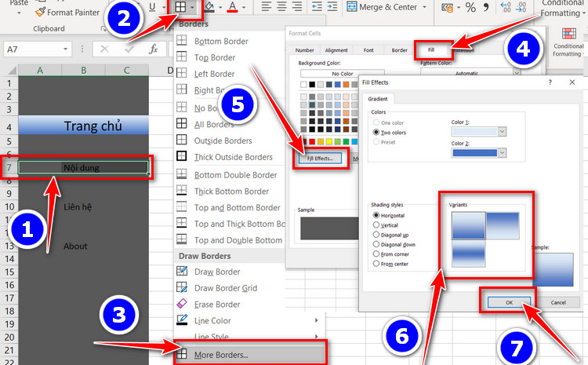Select From center shading style

point(376,264)
